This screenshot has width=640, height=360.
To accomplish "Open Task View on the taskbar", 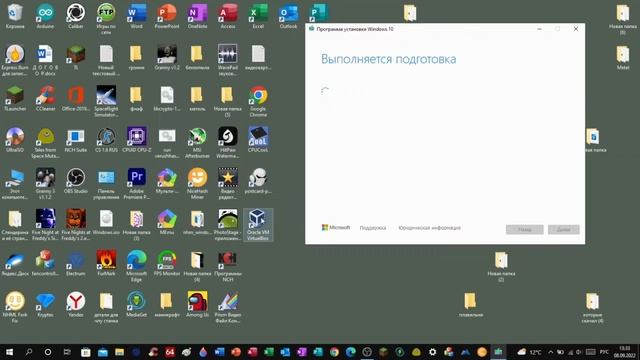I will click(67, 352).
